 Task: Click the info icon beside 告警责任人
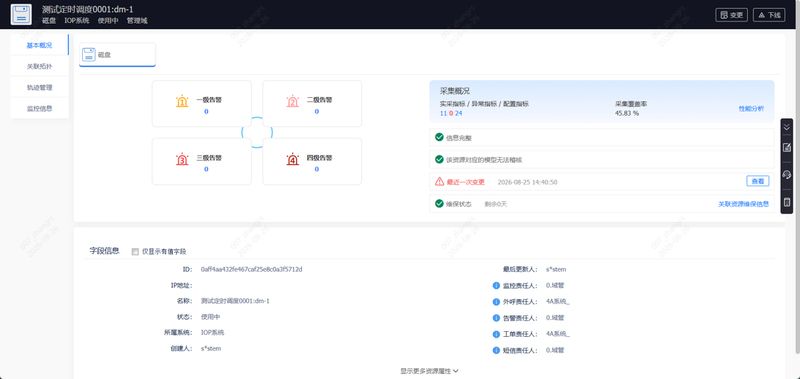496,318
